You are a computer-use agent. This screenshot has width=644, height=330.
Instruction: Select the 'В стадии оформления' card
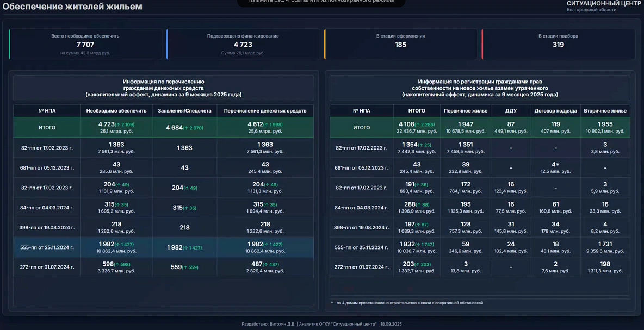tap(401, 44)
